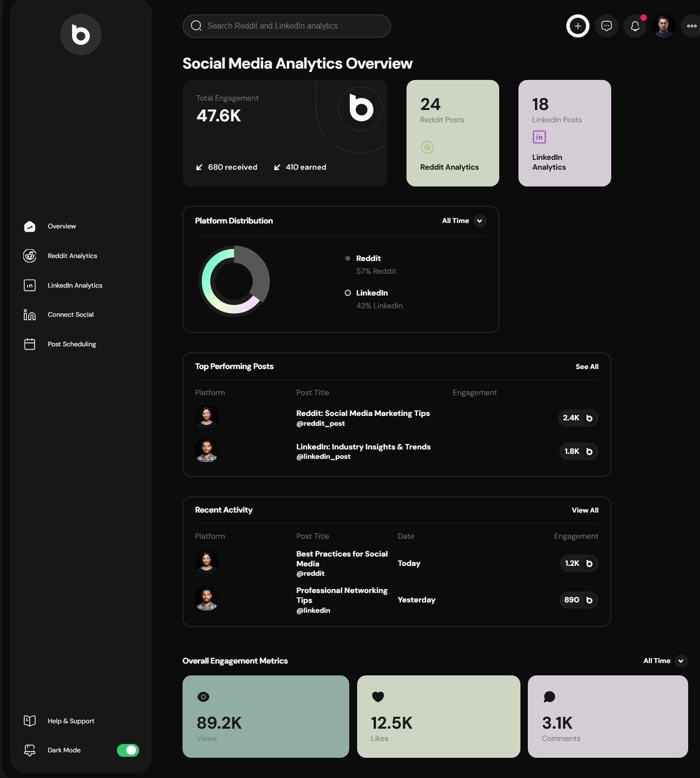The height and width of the screenshot is (778, 700).
Task: Click the three-dots more options icon
Action: tap(691, 26)
